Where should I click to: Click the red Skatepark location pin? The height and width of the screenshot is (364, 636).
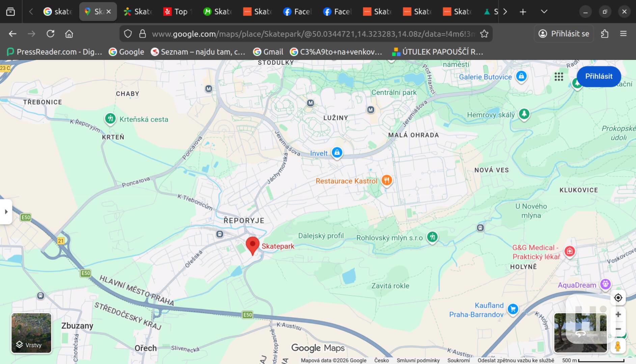252,245
